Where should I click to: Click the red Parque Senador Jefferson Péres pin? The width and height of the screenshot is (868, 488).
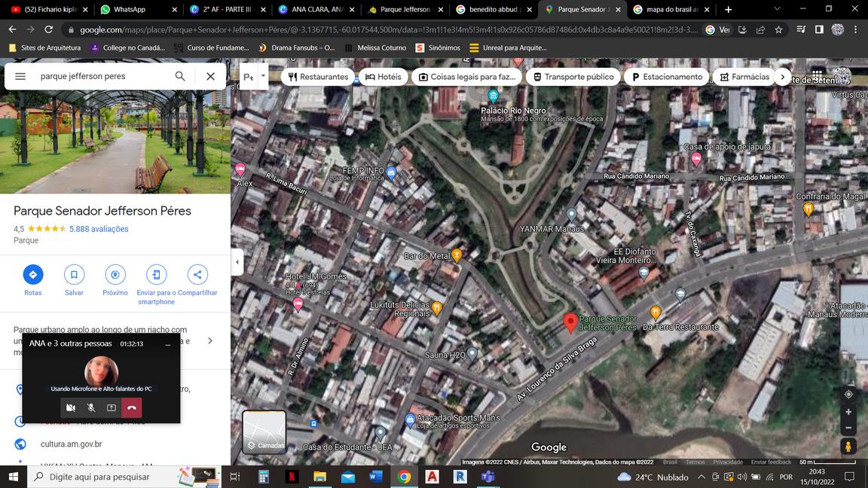click(x=570, y=322)
